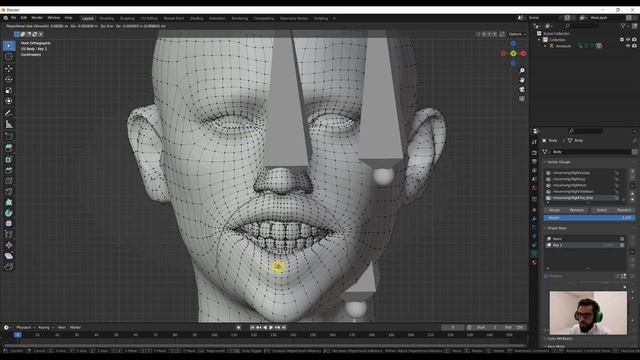Select the Inset Faces tool

coord(9,159)
